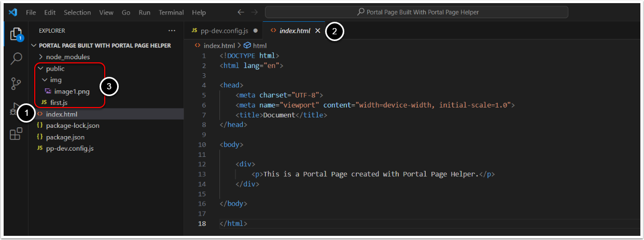Close the index.html editor tab
This screenshot has height=240, width=644.
(317, 31)
